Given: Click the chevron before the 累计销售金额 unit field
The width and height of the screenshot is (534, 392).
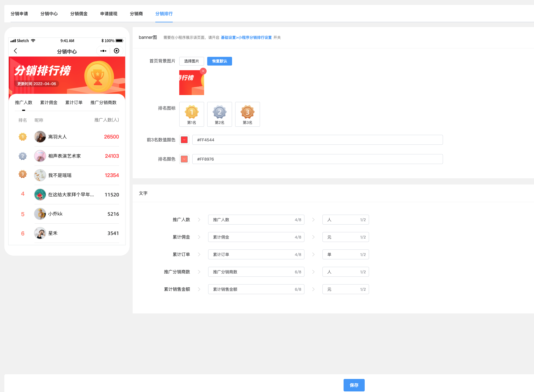Looking at the screenshot, I should coord(313,289).
